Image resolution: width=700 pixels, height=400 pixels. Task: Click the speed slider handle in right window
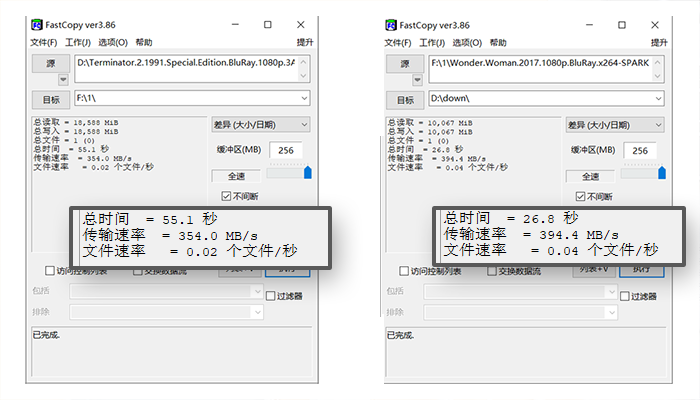click(662, 172)
